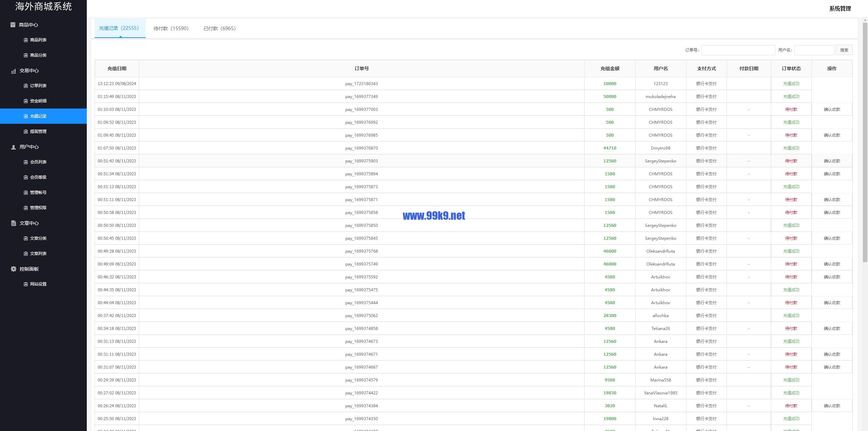
Task: Click 确认收款 for order pay_1699374384
Action: (832, 406)
